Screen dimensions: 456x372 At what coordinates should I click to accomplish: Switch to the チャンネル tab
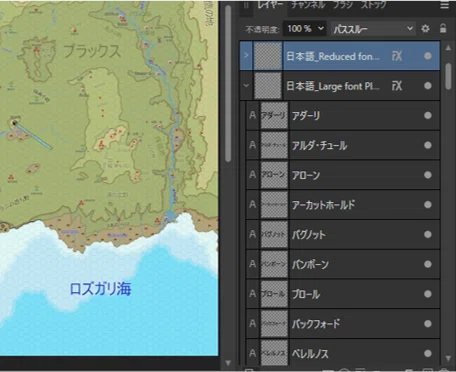coord(308,5)
